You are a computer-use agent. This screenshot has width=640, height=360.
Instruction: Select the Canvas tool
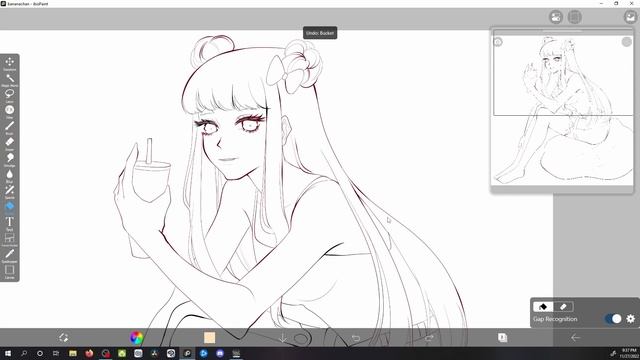tap(9, 271)
